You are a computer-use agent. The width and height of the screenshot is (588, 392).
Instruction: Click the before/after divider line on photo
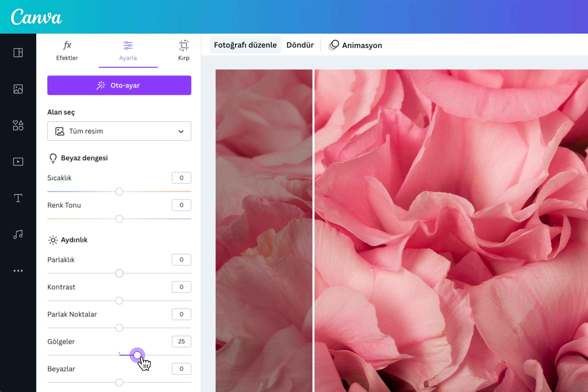313,230
